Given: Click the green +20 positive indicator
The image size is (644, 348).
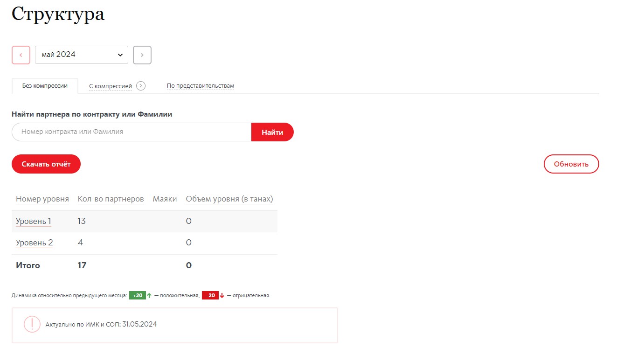Looking at the screenshot, I should [138, 295].
